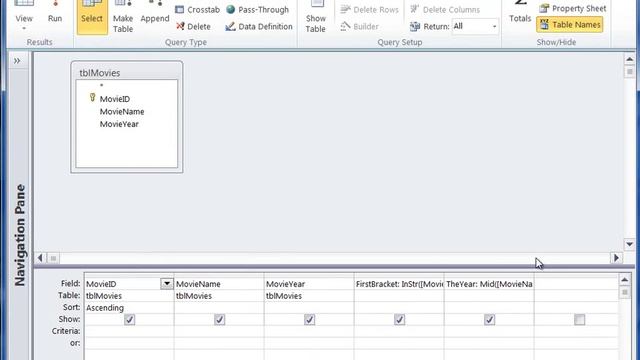This screenshot has width=640, height=360.
Task: Click the Field cell in empty last column
Action: [x=576, y=284]
